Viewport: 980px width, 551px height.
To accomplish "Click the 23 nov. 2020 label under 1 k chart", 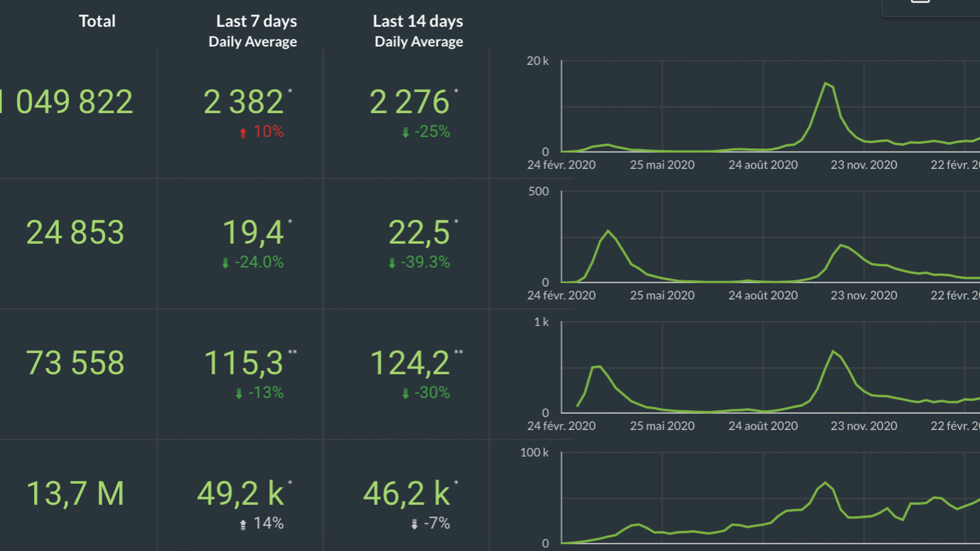I will 864,426.
